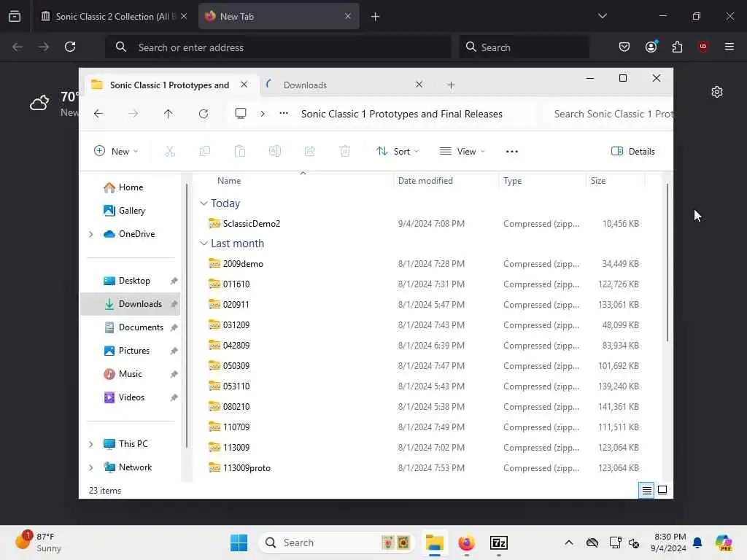Screen dimensions: 747x560
Task: Expand Network in the navigation pane
Action: click(x=91, y=467)
